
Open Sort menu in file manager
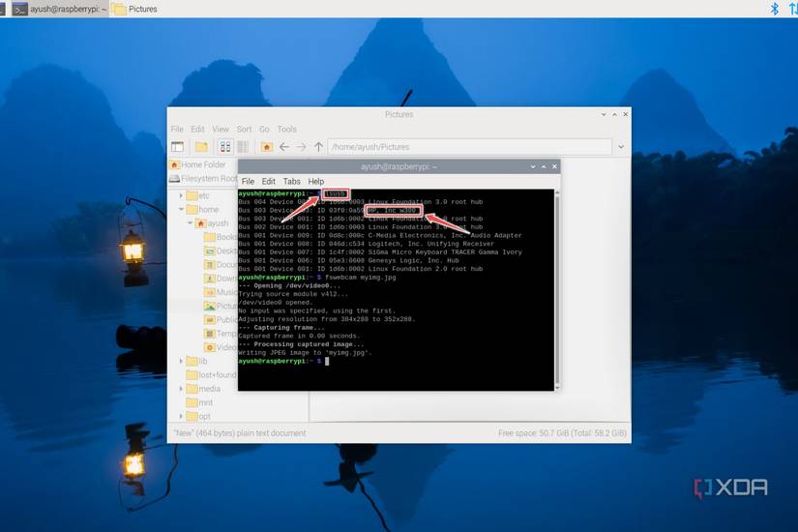[x=244, y=129]
